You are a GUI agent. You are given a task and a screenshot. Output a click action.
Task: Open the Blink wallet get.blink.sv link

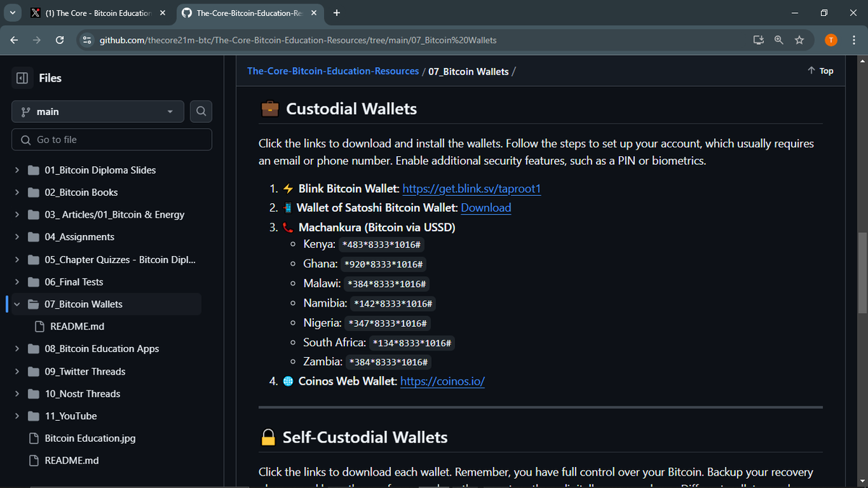[472, 189]
